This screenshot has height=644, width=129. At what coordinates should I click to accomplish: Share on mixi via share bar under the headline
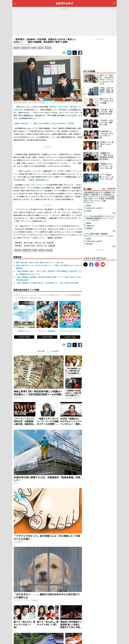pos(64,52)
